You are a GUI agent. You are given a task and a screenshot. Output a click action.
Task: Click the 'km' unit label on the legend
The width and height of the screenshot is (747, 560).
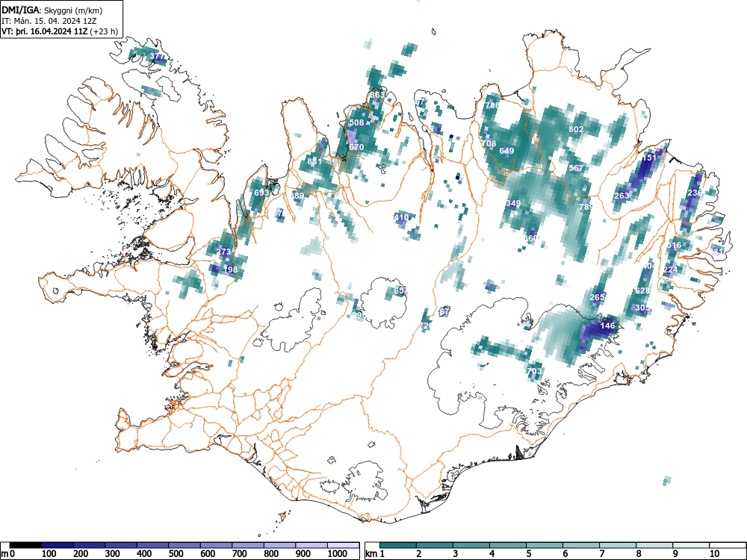[372, 554]
